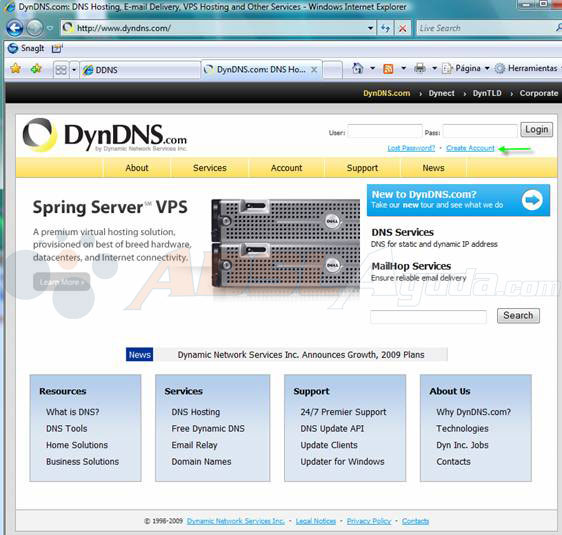Expand the address bar history dropdown
Image resolution: width=562 pixels, height=535 pixels.
click(x=370, y=28)
